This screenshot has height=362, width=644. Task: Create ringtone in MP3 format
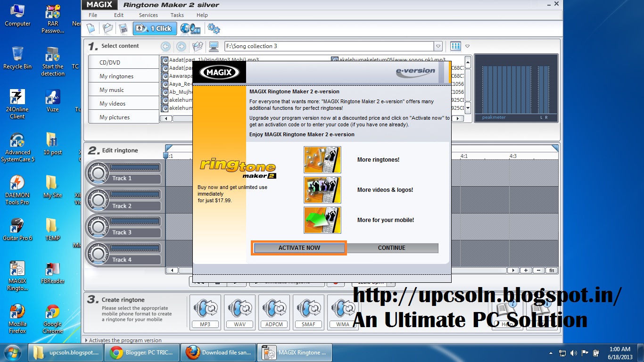click(205, 312)
